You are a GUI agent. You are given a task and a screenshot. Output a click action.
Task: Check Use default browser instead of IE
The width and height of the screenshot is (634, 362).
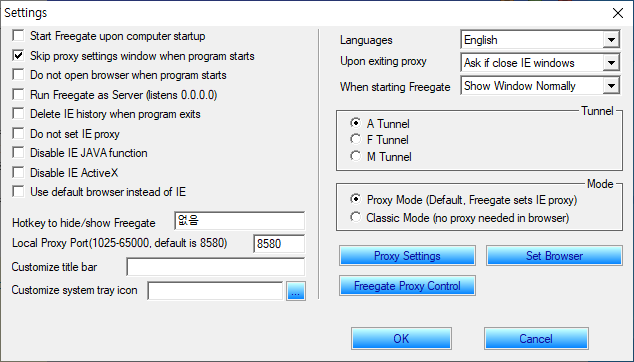(x=18, y=191)
